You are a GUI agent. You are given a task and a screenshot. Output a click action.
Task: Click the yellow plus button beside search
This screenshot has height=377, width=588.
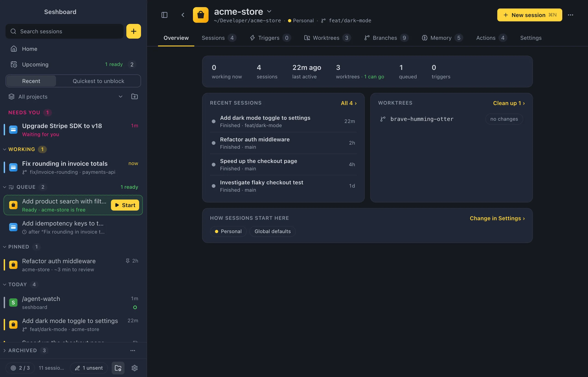[133, 31]
